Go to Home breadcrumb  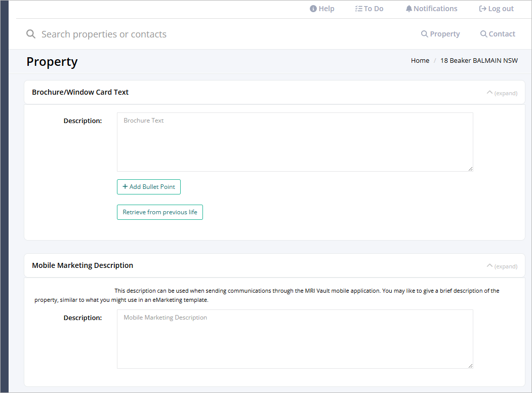click(x=420, y=60)
